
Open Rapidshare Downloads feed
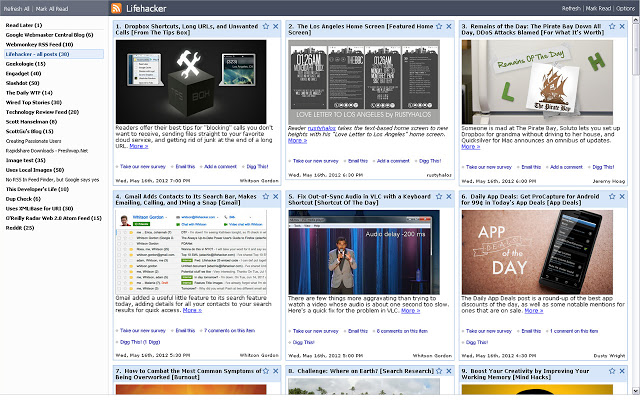pyautogui.click(x=47, y=151)
